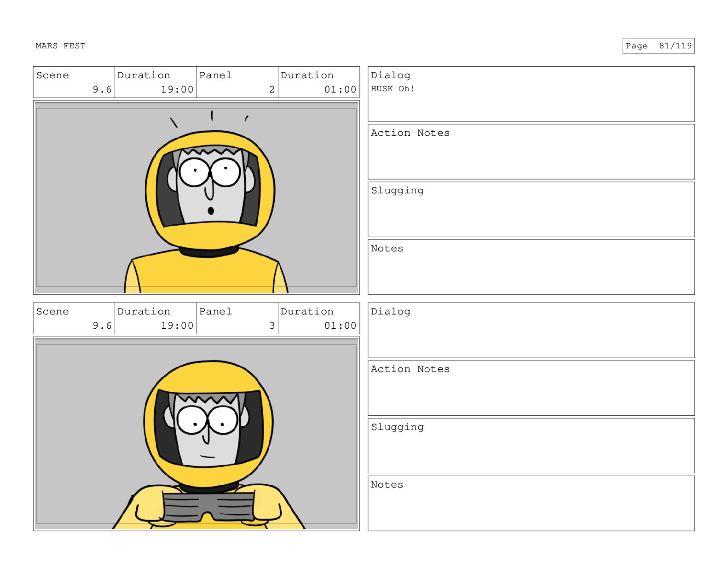This screenshot has height=564, width=728.
Task: Click the 'HUSK Oh!' dialog text
Action: [x=393, y=89]
